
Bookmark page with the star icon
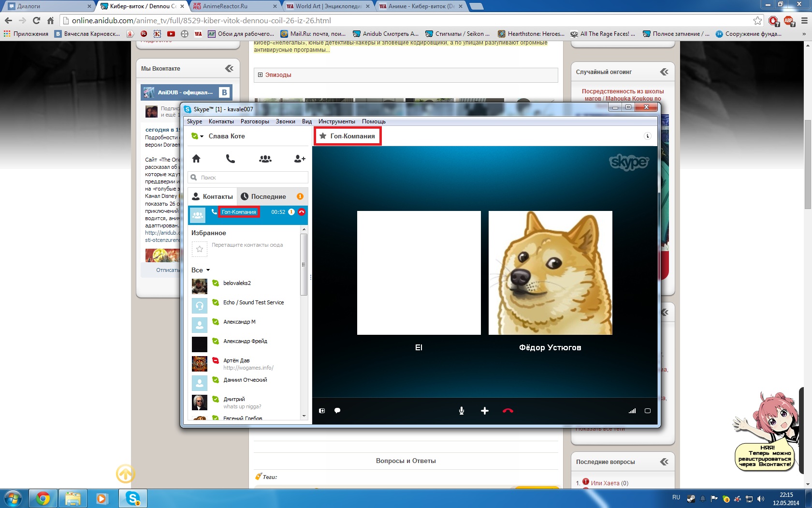pyautogui.click(x=757, y=20)
